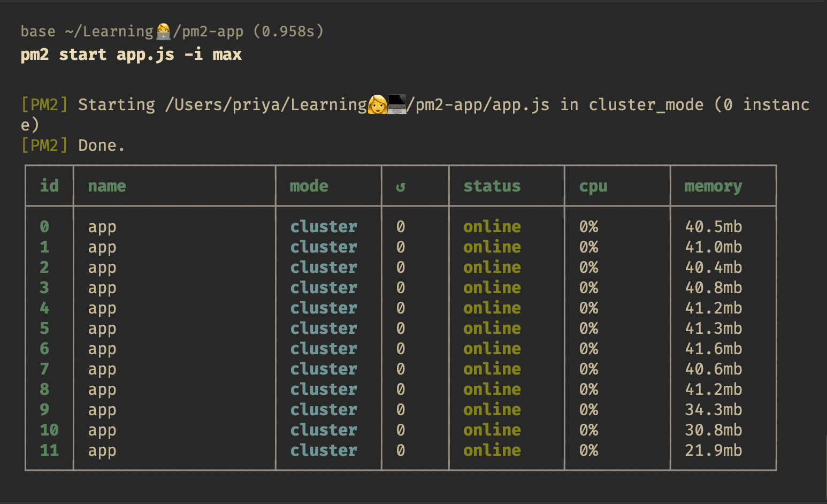
Task: Click 'cluster' mode of process 3
Action: pyautogui.click(x=324, y=288)
